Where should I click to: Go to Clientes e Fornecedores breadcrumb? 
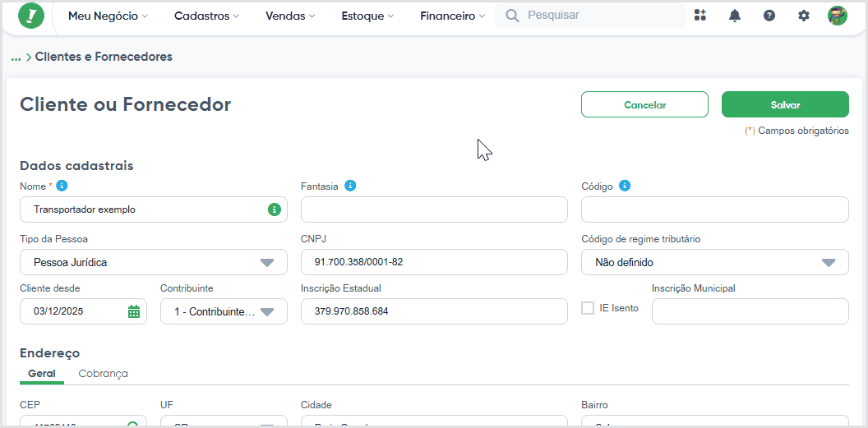104,57
